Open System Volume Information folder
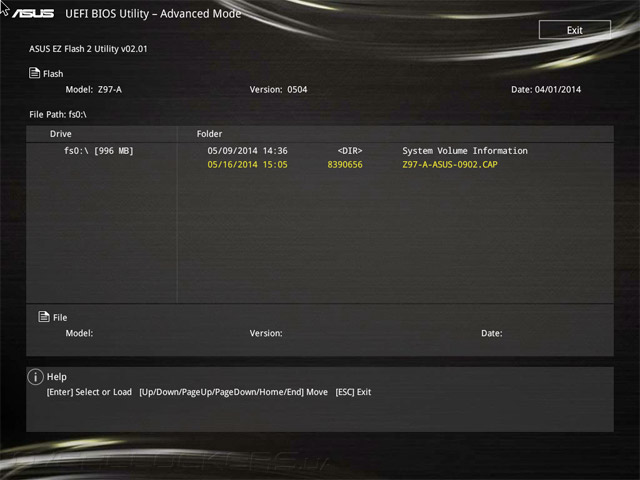 point(465,151)
